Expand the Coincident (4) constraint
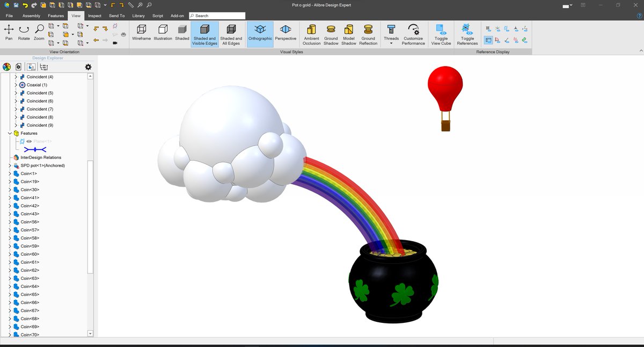The height and width of the screenshot is (347, 644). point(16,77)
